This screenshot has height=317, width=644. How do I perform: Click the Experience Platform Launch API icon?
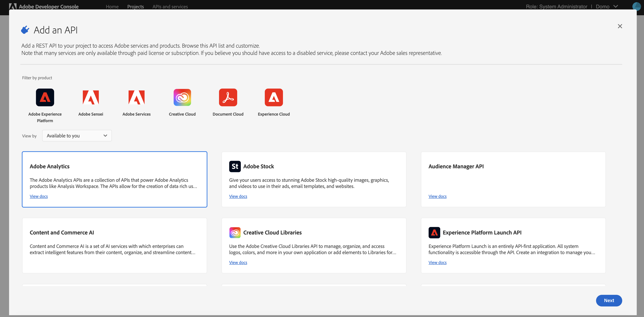pyautogui.click(x=434, y=232)
